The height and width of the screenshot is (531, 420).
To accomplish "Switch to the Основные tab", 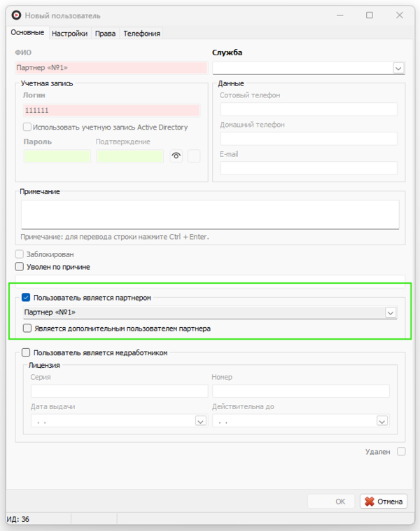I will (27, 32).
